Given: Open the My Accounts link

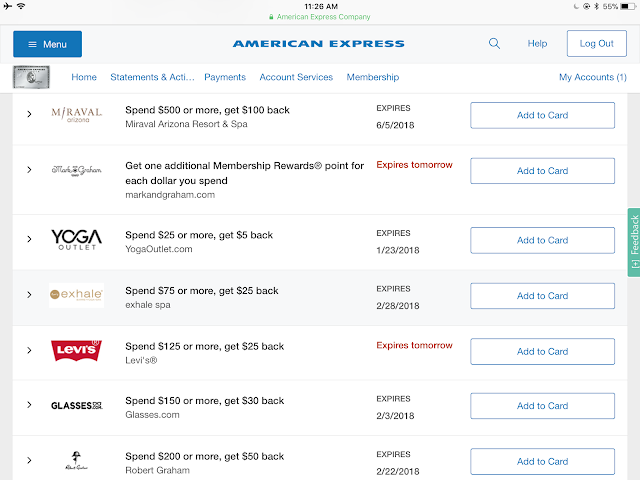Looking at the screenshot, I should coord(593,77).
